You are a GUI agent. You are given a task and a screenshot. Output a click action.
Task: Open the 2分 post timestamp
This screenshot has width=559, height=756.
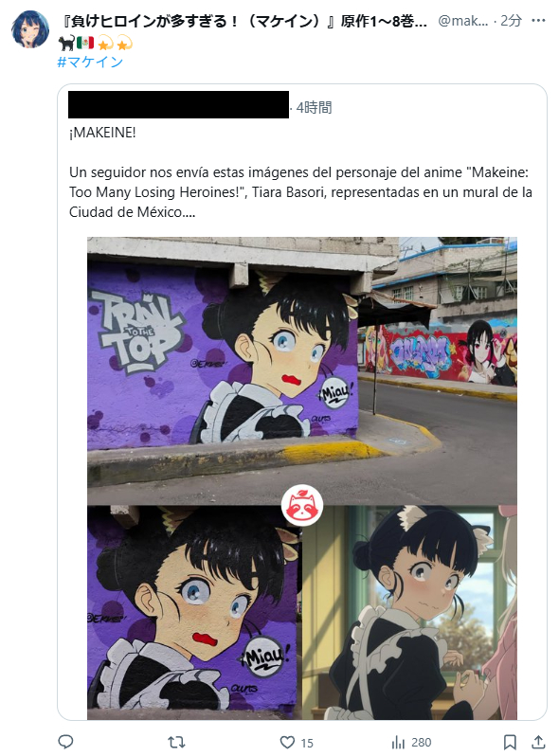click(x=511, y=21)
